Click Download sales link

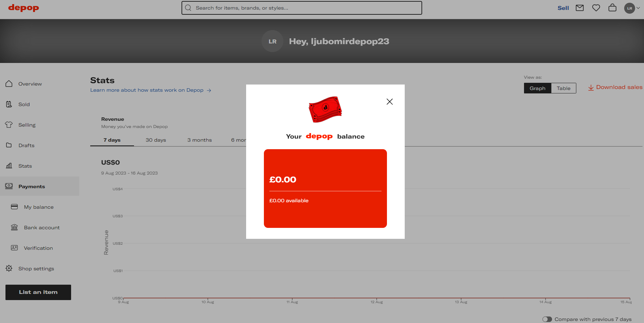(619, 87)
